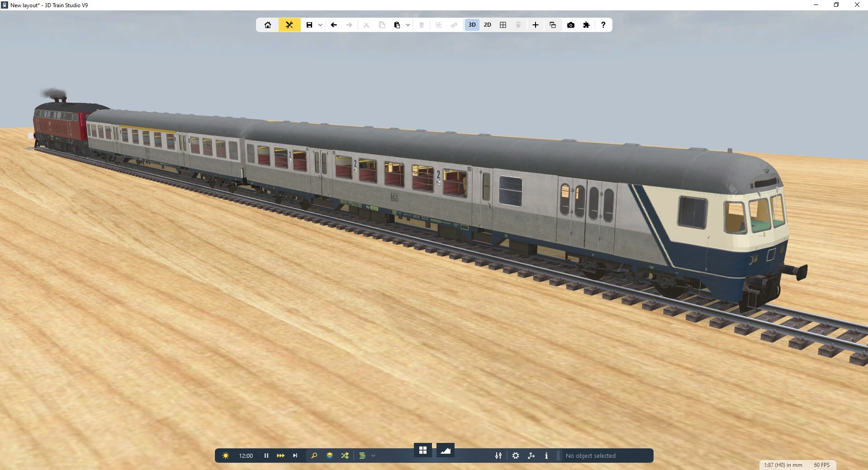Click the 12:00 simulation time
Image resolution: width=868 pixels, height=470 pixels.
[246, 456]
